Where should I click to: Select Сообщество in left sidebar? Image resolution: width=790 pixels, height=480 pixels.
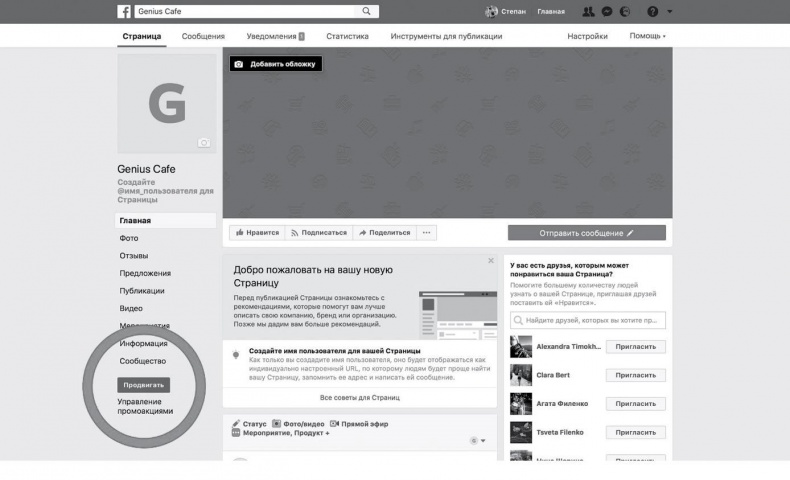pos(143,361)
